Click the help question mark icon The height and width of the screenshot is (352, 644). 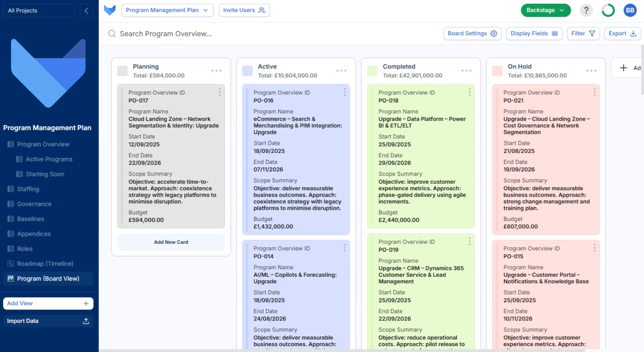click(x=586, y=10)
